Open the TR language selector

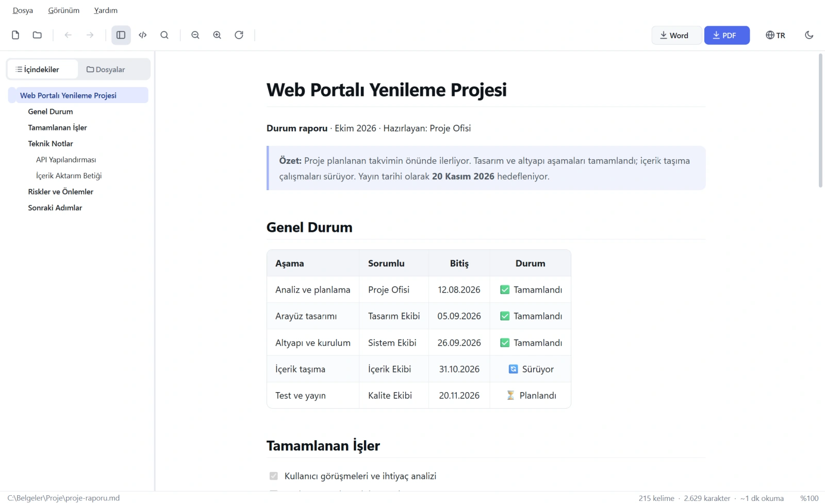click(775, 35)
